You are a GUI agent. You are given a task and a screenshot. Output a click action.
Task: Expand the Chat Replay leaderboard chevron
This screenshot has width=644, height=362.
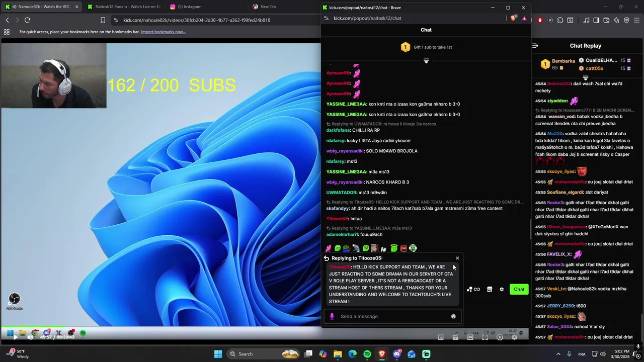(585, 78)
